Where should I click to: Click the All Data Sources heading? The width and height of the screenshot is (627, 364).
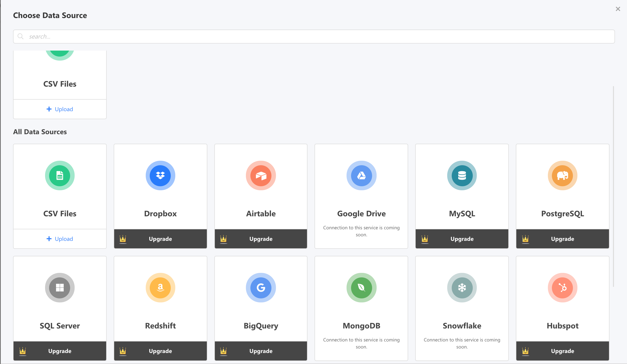[40, 132]
